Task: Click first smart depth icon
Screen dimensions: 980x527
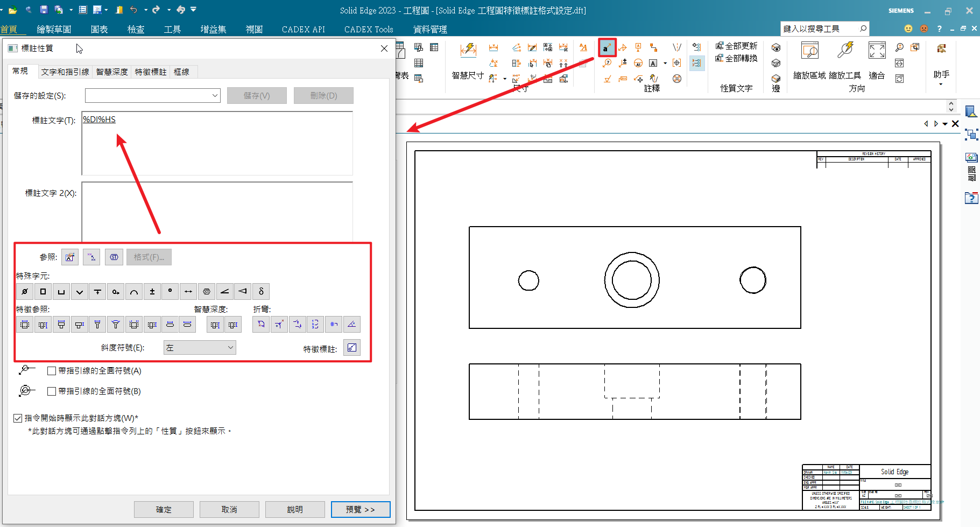Action: (x=215, y=324)
